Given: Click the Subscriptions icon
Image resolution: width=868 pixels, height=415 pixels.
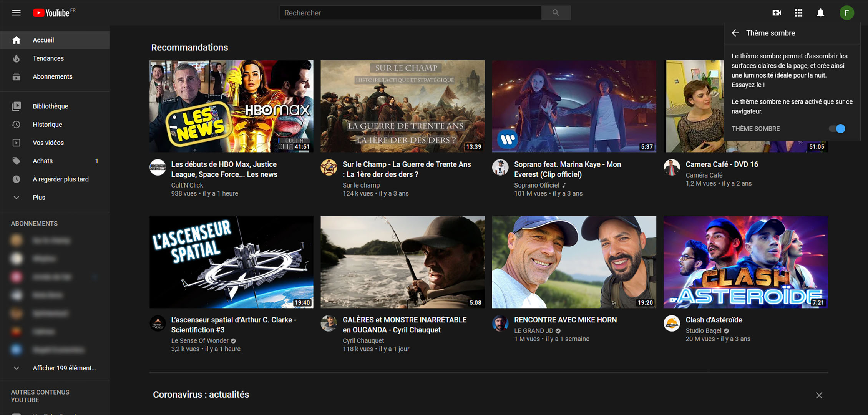Looking at the screenshot, I should 16,76.
